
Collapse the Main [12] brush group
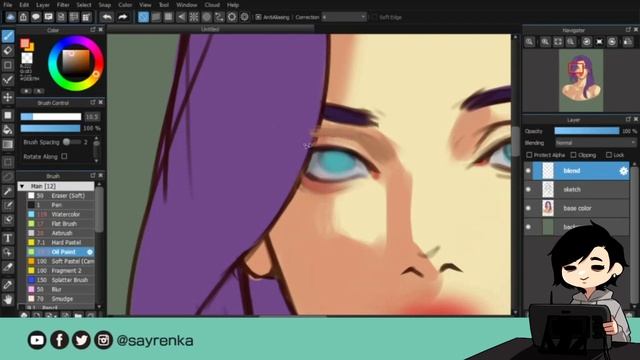point(22,186)
